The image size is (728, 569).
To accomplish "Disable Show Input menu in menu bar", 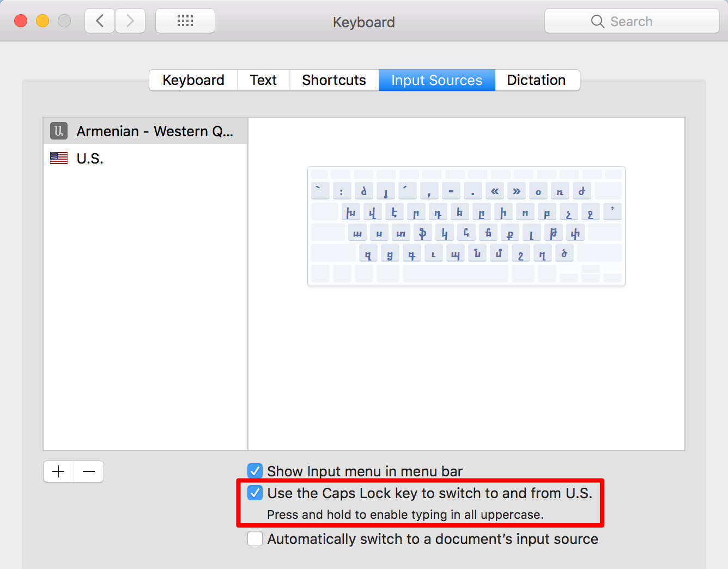I will tap(255, 471).
